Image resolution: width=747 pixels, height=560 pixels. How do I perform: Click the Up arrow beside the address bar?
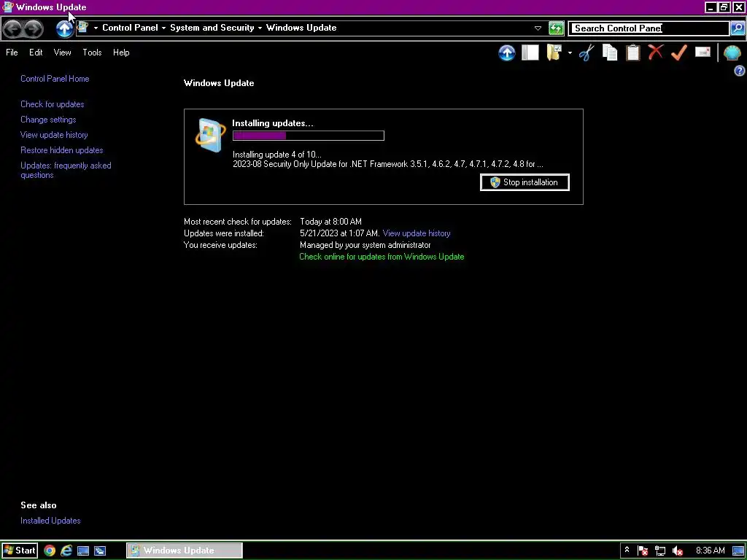[64, 28]
